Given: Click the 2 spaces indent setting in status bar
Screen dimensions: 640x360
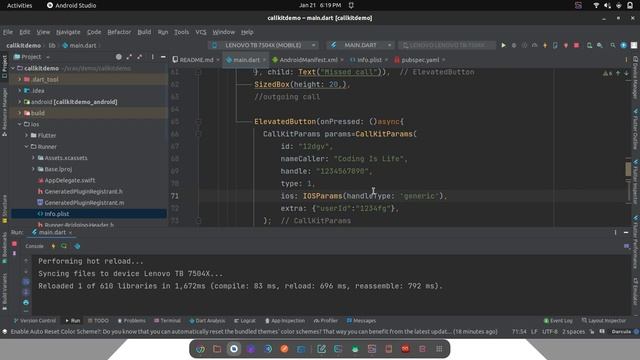Looking at the screenshot, I should [573, 332].
